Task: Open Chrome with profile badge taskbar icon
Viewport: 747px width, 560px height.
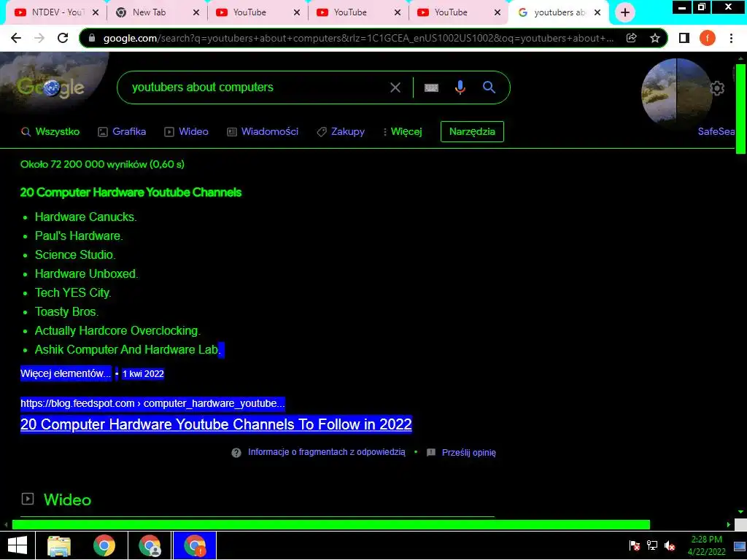Action: (150, 545)
